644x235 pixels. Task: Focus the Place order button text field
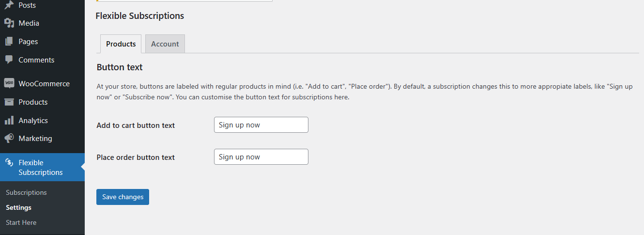pyautogui.click(x=261, y=157)
